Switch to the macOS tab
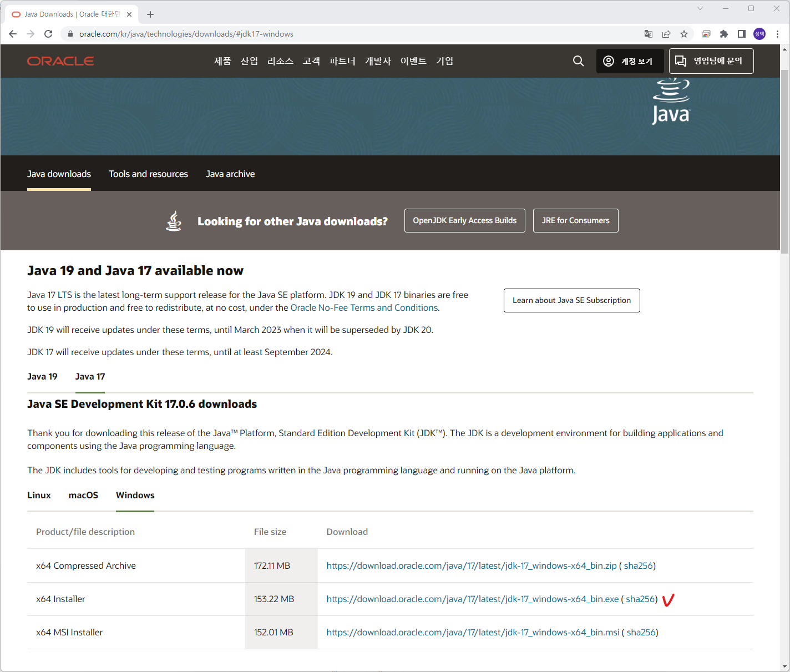The width and height of the screenshot is (790, 672). click(83, 495)
